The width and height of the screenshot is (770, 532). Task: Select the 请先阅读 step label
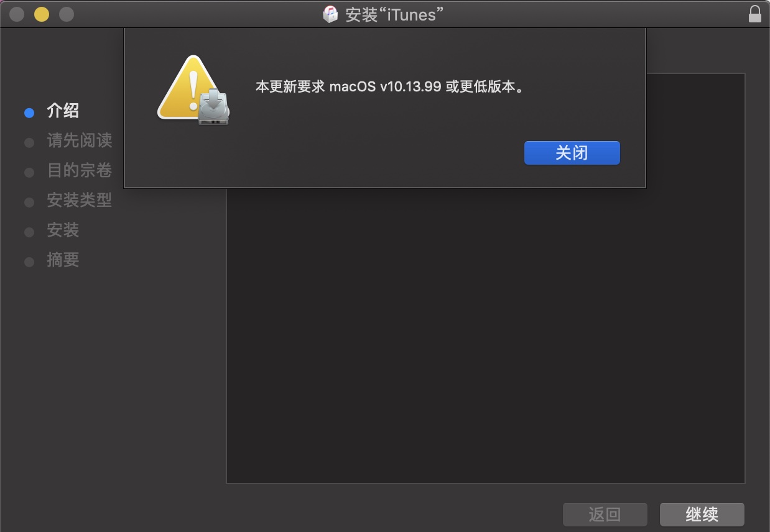80,140
